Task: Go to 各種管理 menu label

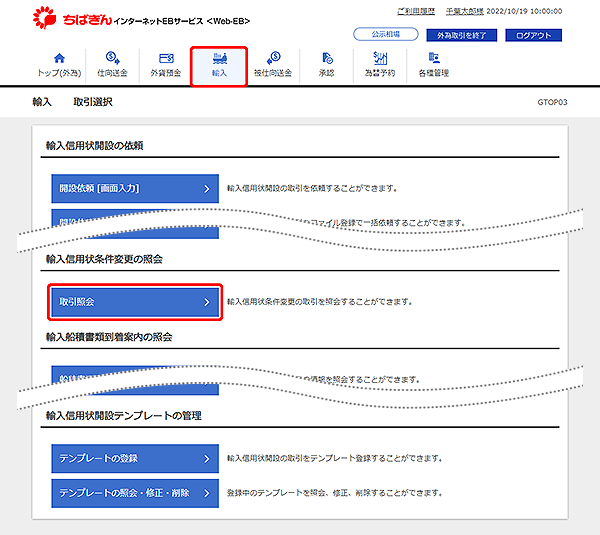Action: [x=434, y=73]
